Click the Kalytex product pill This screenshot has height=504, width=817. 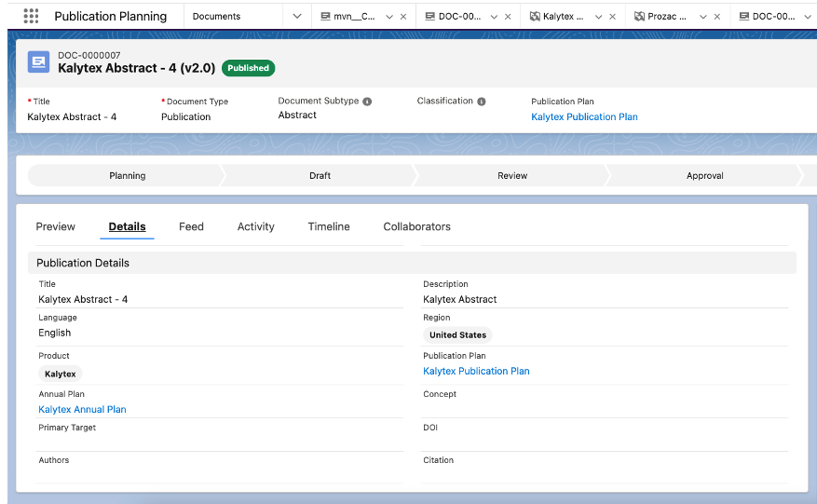61,374
